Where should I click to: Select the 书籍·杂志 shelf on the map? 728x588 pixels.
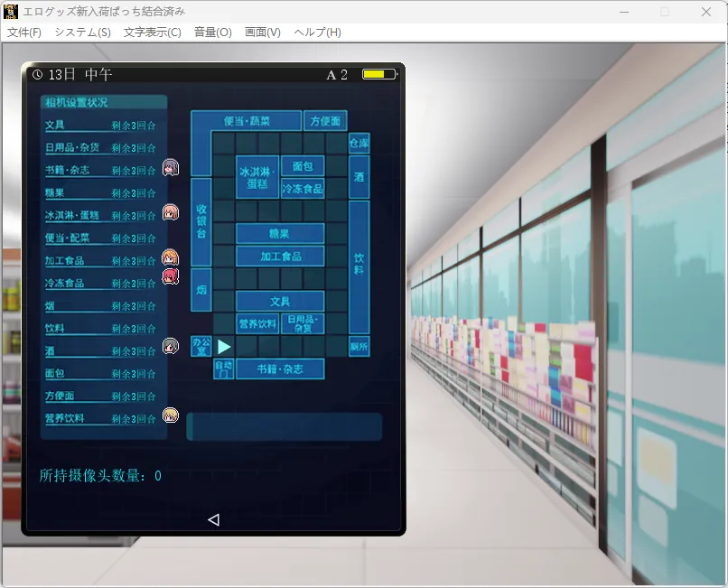280,369
